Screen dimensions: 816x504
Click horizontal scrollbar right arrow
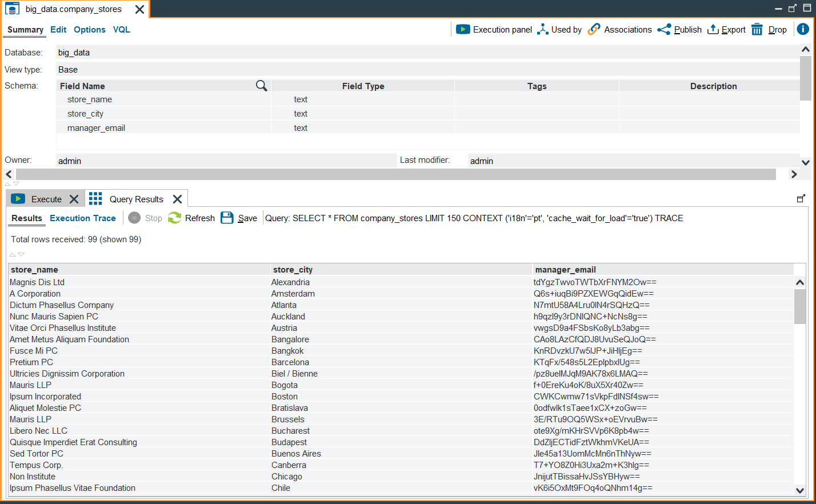click(x=794, y=174)
